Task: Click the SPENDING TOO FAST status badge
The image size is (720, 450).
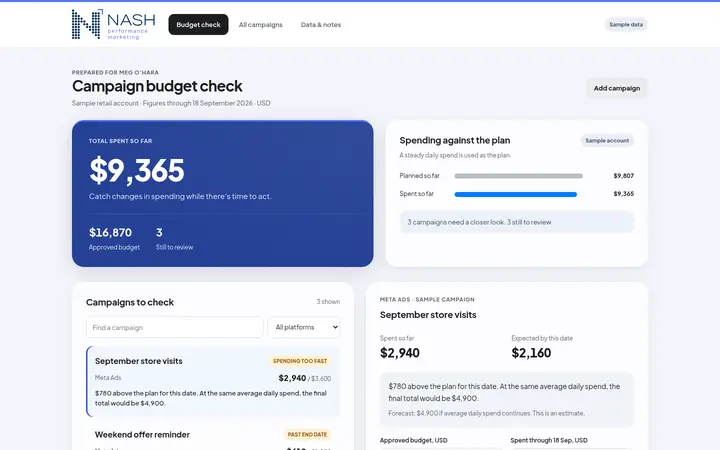Action: [x=300, y=361]
